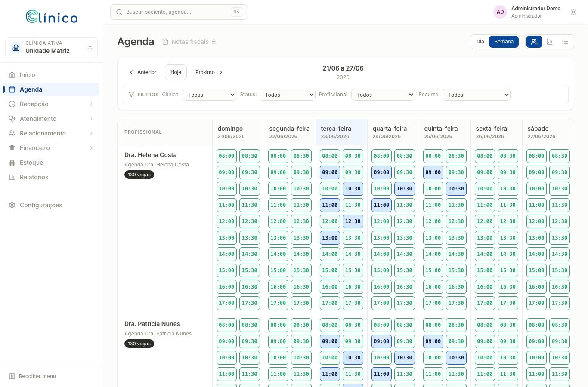Select Helena Costa segunda-feira 12:30 slot
Viewport: 588px width, 387px height.
coord(301,221)
